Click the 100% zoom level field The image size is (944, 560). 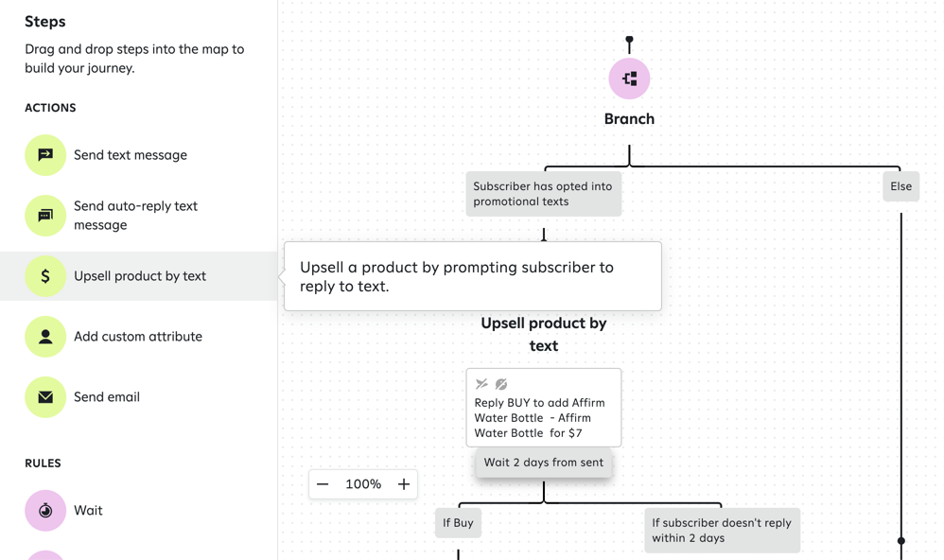coord(363,484)
